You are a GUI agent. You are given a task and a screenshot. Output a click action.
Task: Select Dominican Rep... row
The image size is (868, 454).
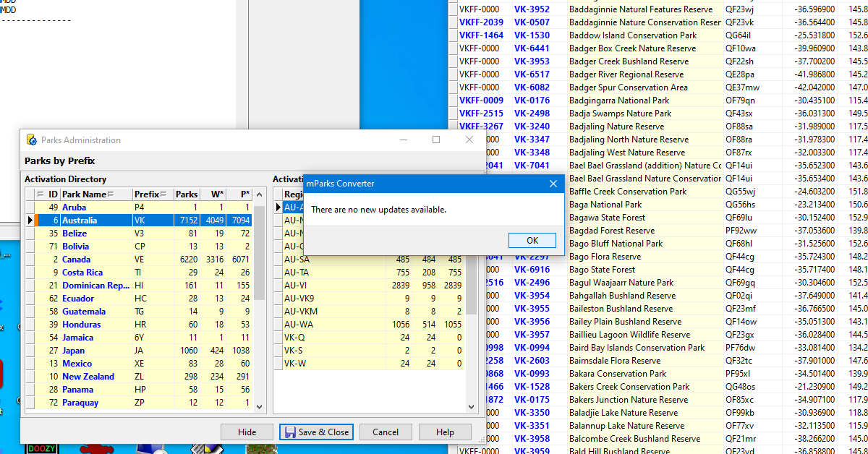pos(140,286)
